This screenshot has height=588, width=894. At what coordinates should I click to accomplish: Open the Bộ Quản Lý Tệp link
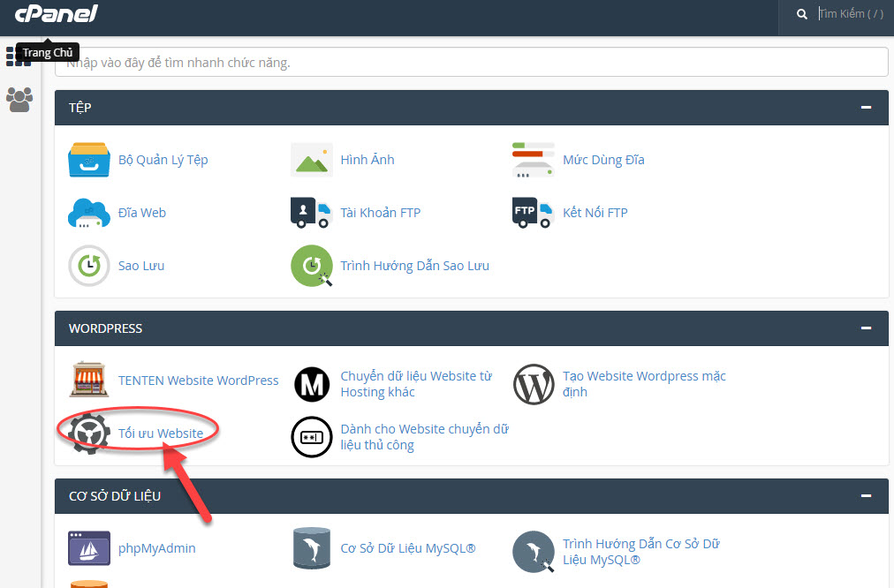pyautogui.click(x=163, y=160)
